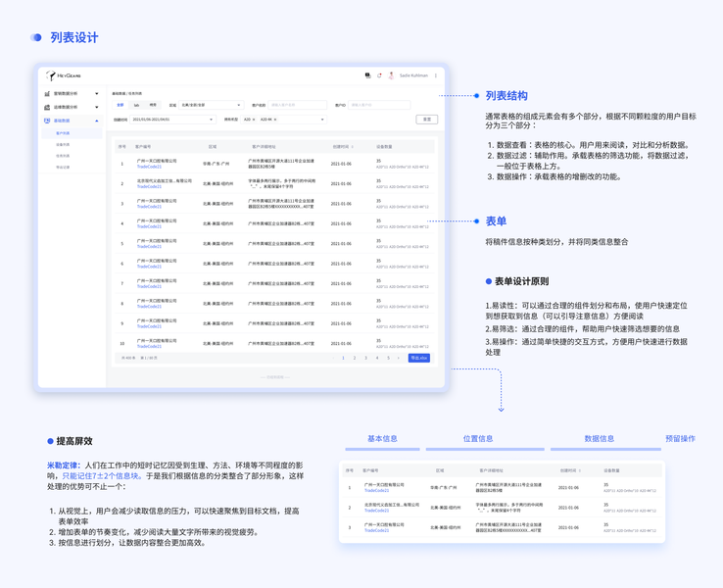Viewport: 723px width, 588px height.
Task: Click the 基本信息 label above small table
Action: [x=382, y=439]
